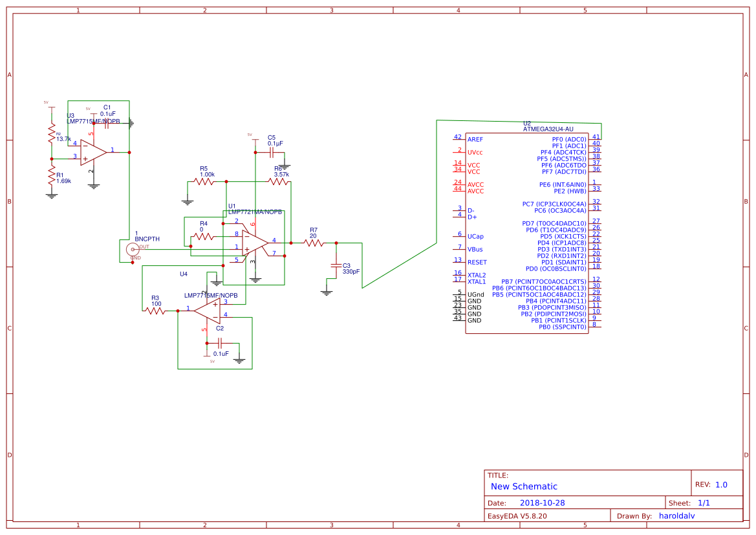Screen dimensions: 756x535
Task: Select the ATMEGA32U4-AU chip body
Action: tap(526, 233)
